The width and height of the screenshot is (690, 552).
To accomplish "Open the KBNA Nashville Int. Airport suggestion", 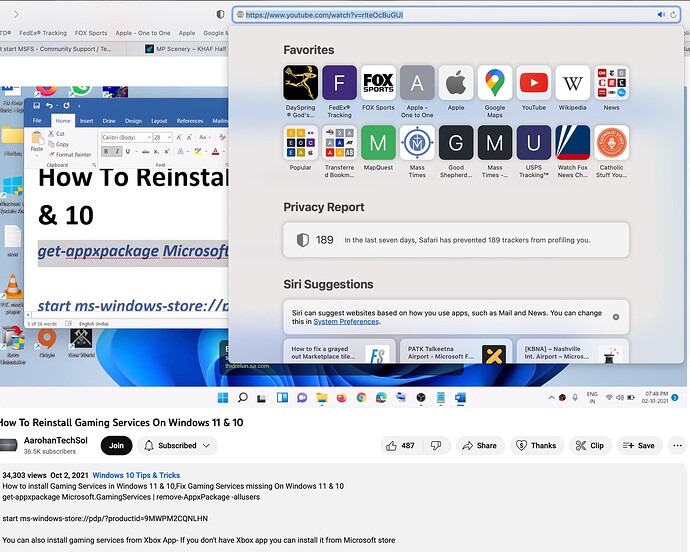I will coord(573,351).
